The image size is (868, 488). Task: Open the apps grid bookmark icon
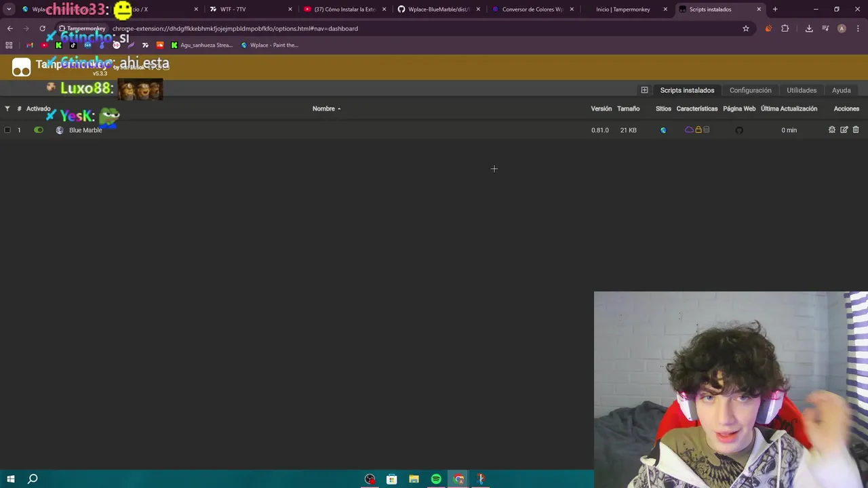point(9,45)
